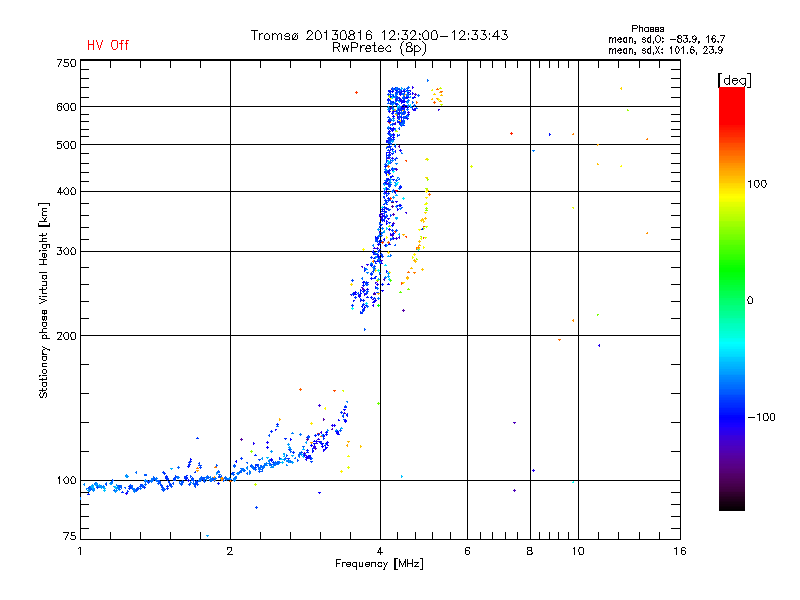
Task: Click the 750 tick on the height axis
Action: (66, 63)
